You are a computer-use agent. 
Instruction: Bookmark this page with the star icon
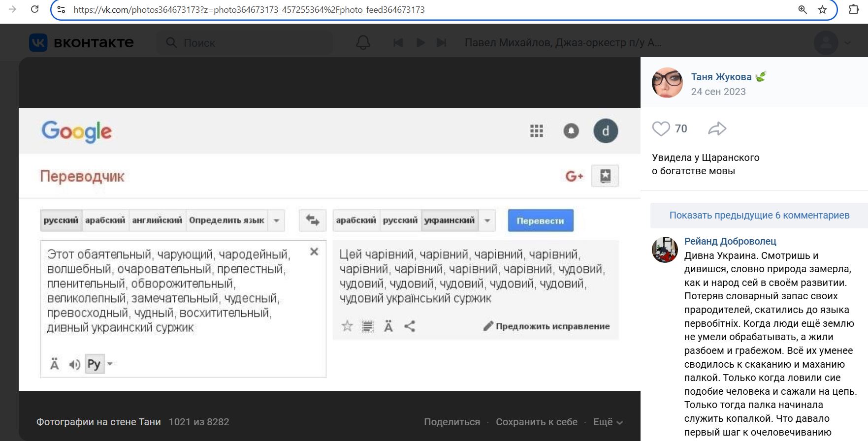coord(822,9)
